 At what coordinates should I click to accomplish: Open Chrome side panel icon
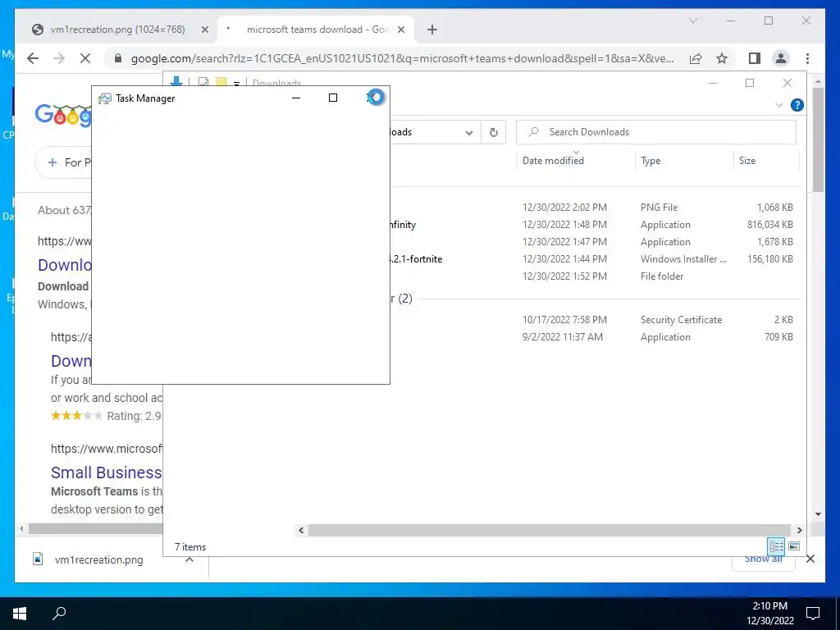(x=755, y=58)
